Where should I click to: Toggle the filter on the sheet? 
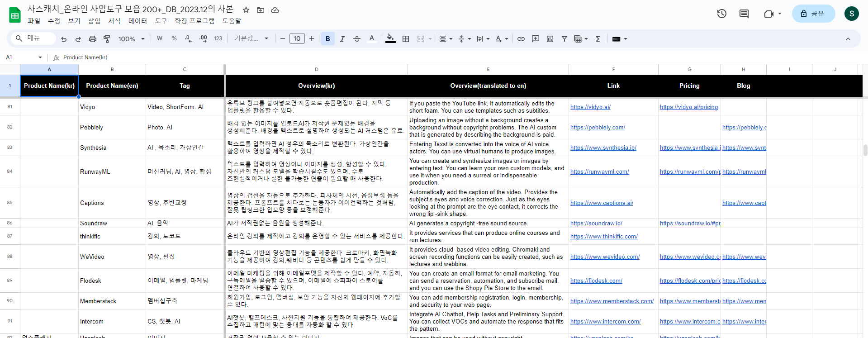tap(564, 39)
